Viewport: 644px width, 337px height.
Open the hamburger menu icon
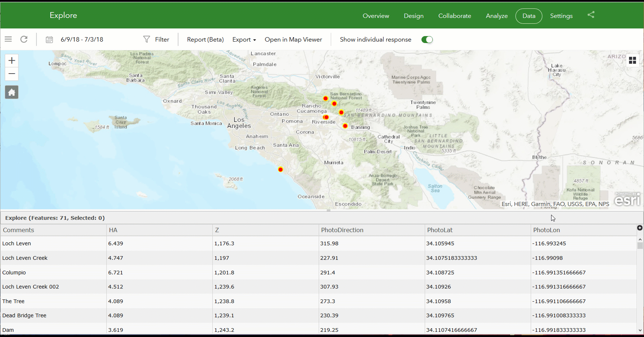[8, 39]
